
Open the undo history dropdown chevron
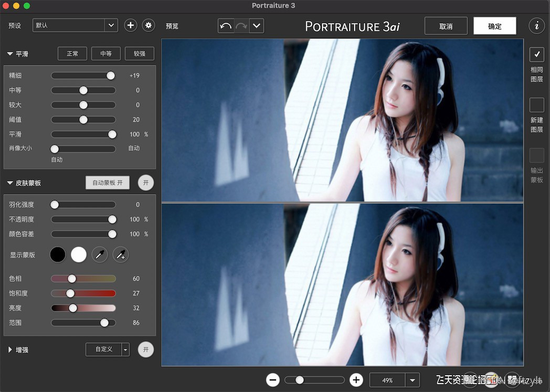click(257, 26)
